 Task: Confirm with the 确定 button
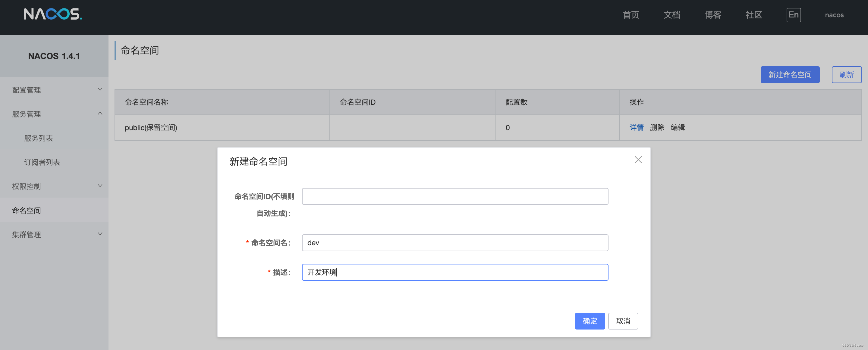click(590, 321)
